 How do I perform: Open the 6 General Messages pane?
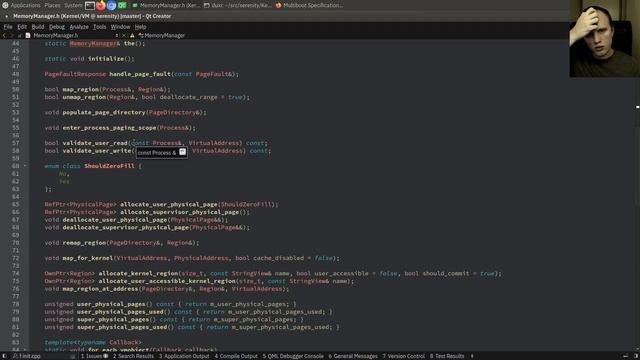(353, 356)
